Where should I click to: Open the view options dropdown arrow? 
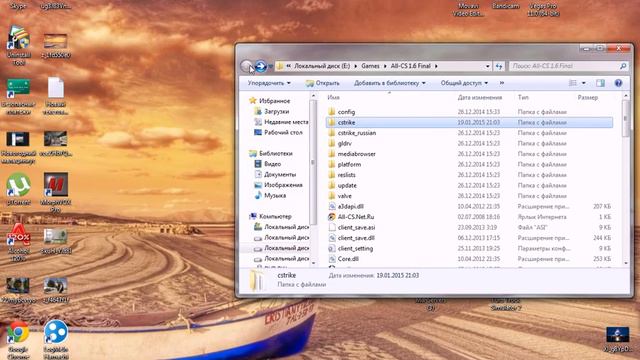point(584,83)
